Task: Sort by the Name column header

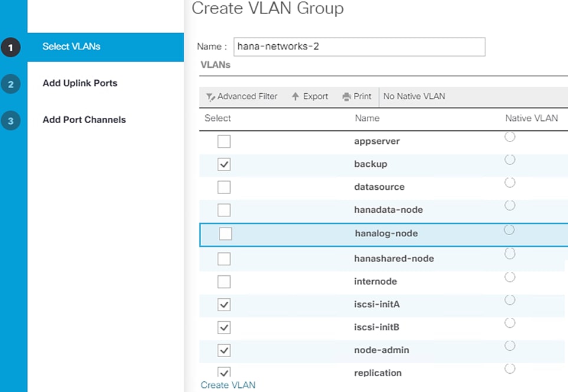Action: (367, 118)
